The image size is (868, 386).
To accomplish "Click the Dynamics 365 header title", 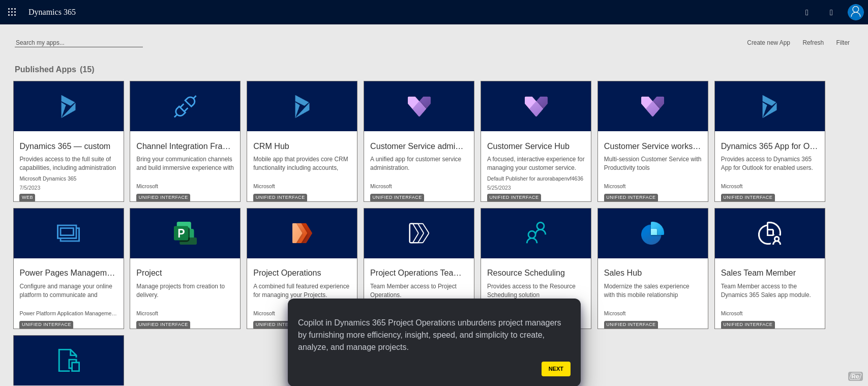I will (x=52, y=12).
